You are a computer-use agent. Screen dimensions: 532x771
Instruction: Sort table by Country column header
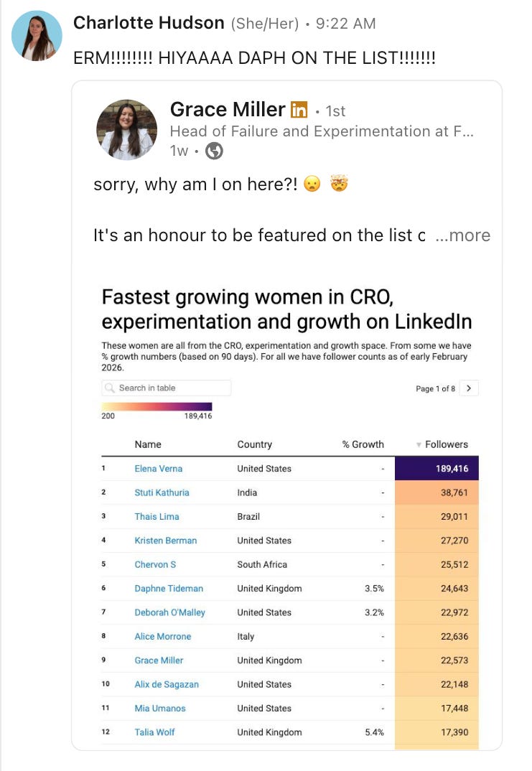[254, 444]
